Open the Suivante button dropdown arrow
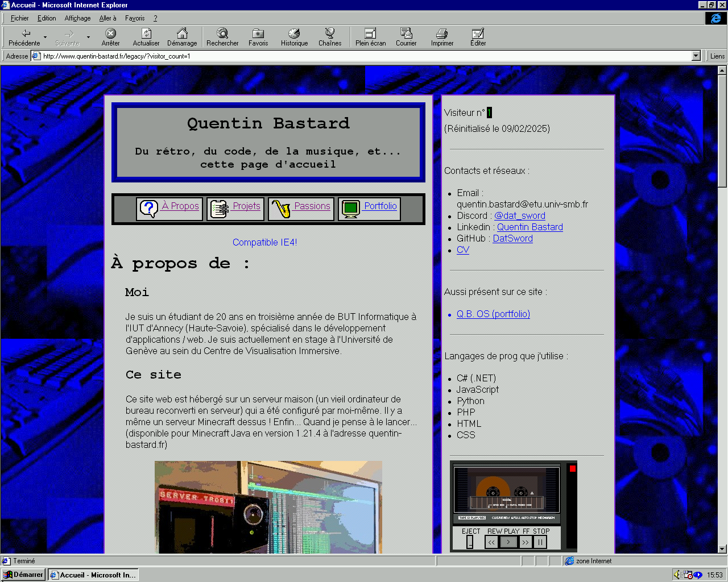Image resolution: width=728 pixels, height=582 pixels. [x=88, y=38]
